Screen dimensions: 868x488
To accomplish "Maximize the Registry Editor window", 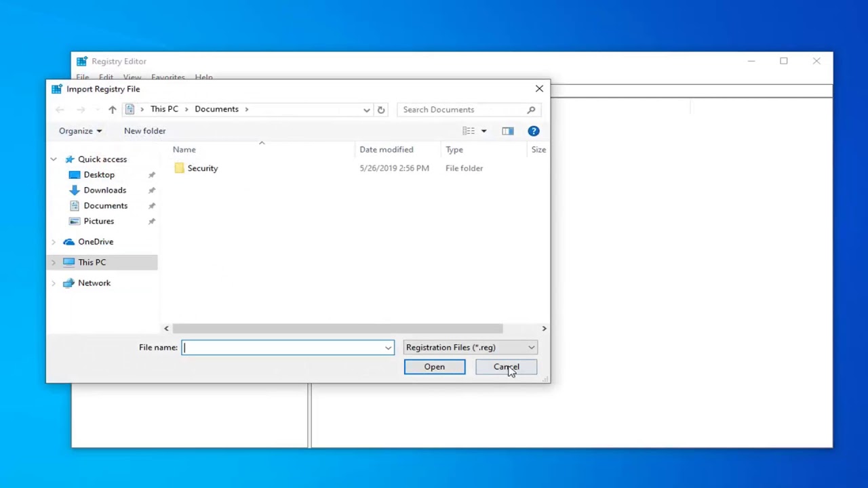I will coord(784,61).
